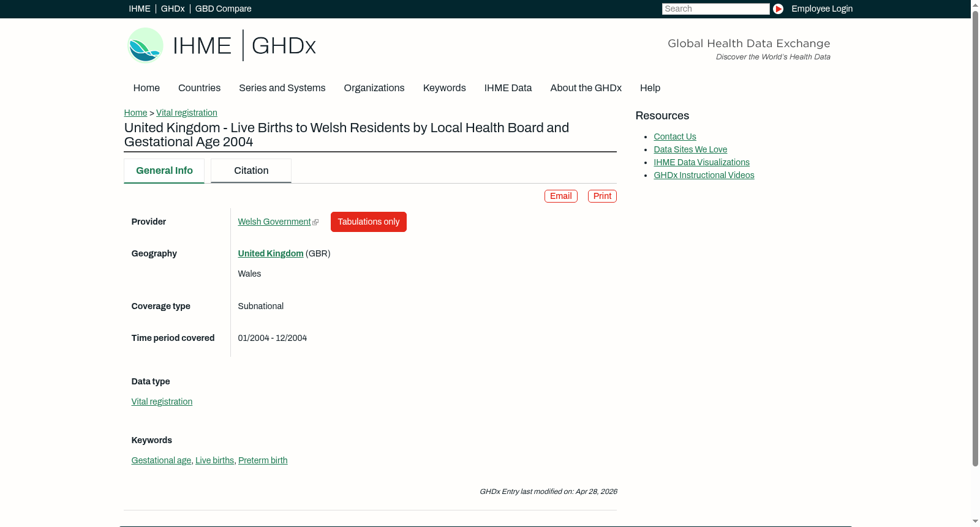Screen dimensions: 980x527
Task: Open the Contact Us resource link
Action: pos(675,136)
